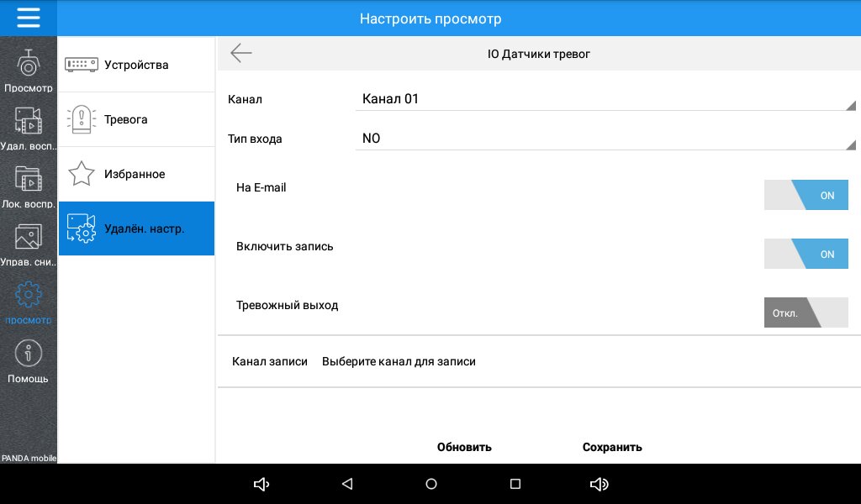Click the Сохранить button
This screenshot has width=861, height=504.
point(612,447)
